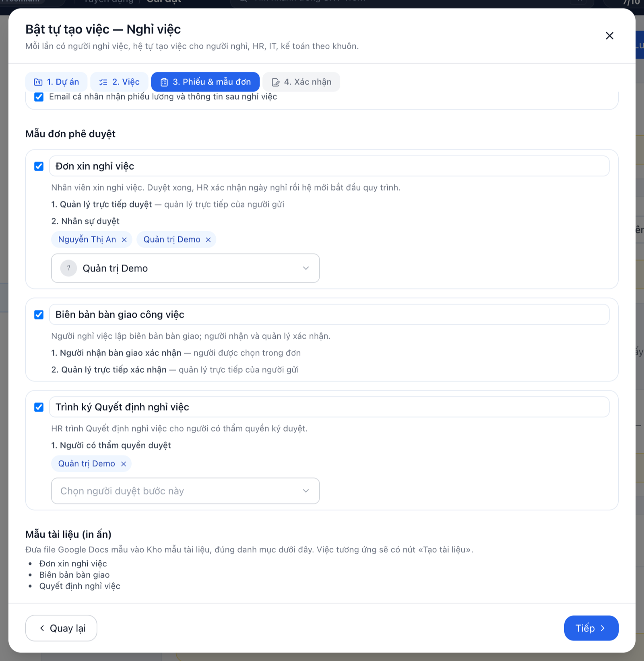Edit the Trình ký Quyết định nghỉ việc field
Viewport: 644px width, 661px height.
(x=329, y=407)
